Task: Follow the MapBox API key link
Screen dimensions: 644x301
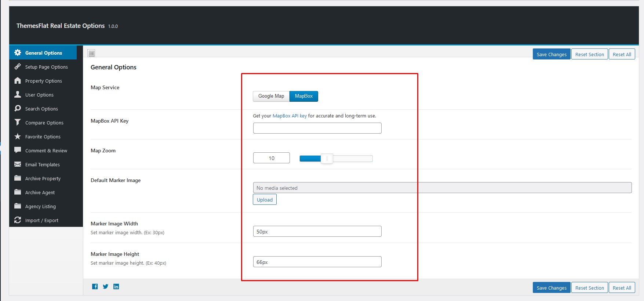Action: coord(290,116)
